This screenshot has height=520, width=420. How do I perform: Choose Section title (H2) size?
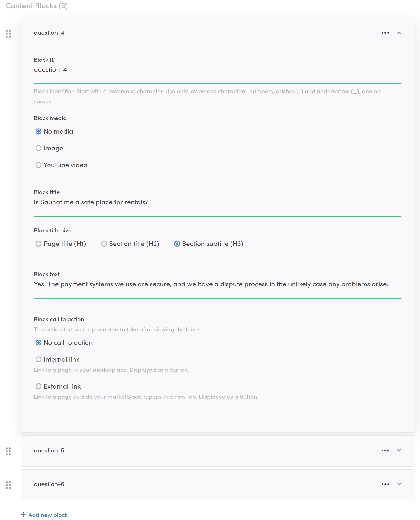tap(104, 244)
